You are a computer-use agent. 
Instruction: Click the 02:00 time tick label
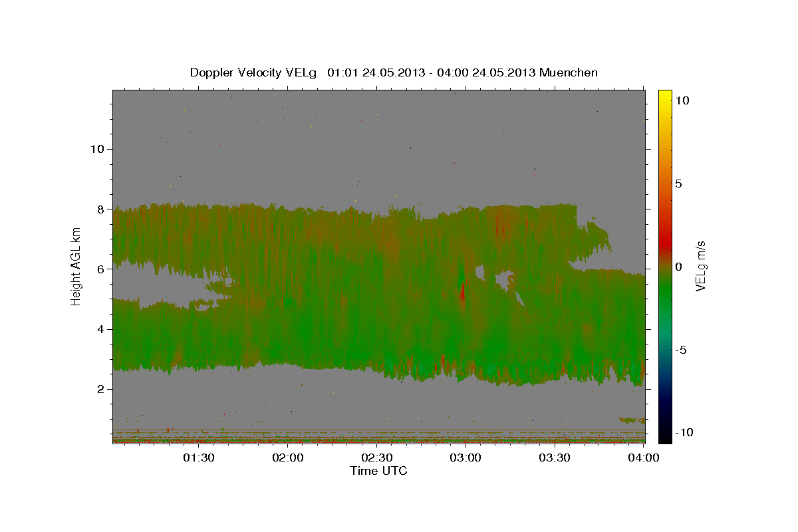coord(288,458)
